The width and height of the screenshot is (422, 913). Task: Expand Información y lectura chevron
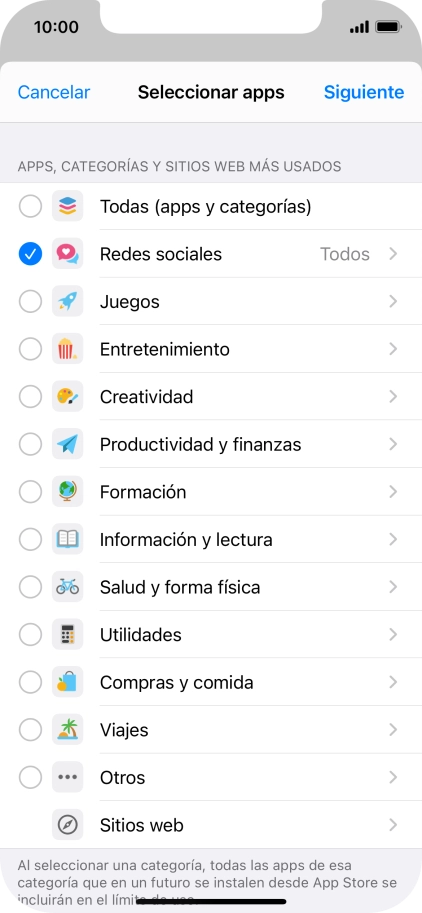click(393, 539)
